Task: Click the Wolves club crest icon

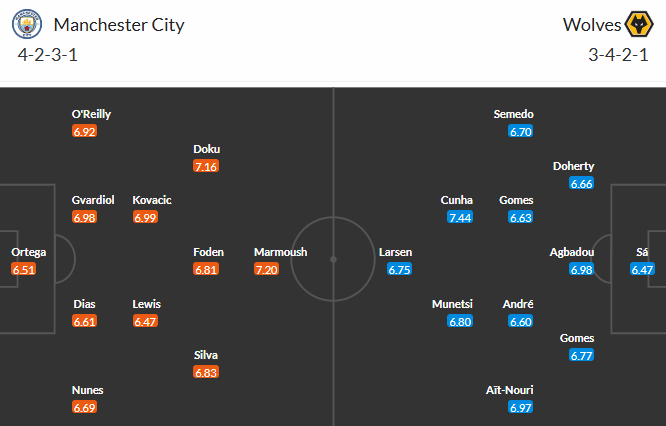Action: click(x=638, y=24)
